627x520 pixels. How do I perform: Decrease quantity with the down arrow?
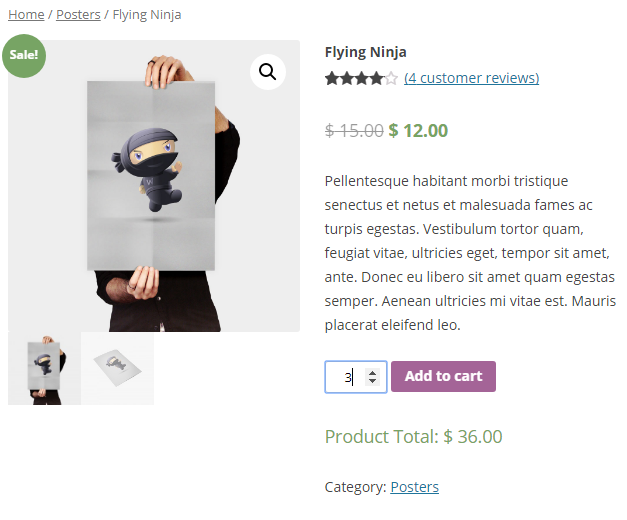(x=372, y=381)
